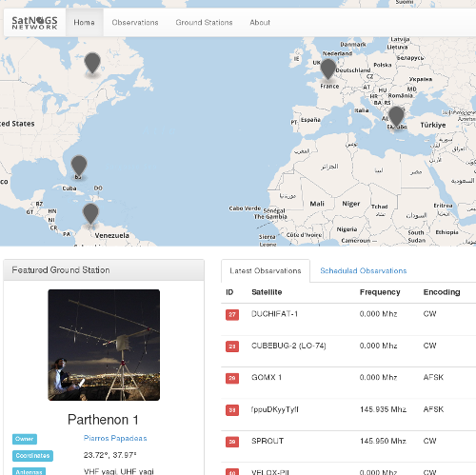Screen dimensions: 476x475
Task: Open owner Pierros Papadeas profile link
Action: (x=115, y=438)
